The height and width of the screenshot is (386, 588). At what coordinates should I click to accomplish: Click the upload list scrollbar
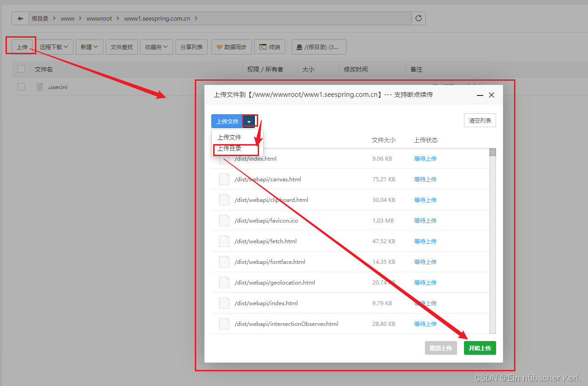click(492, 152)
